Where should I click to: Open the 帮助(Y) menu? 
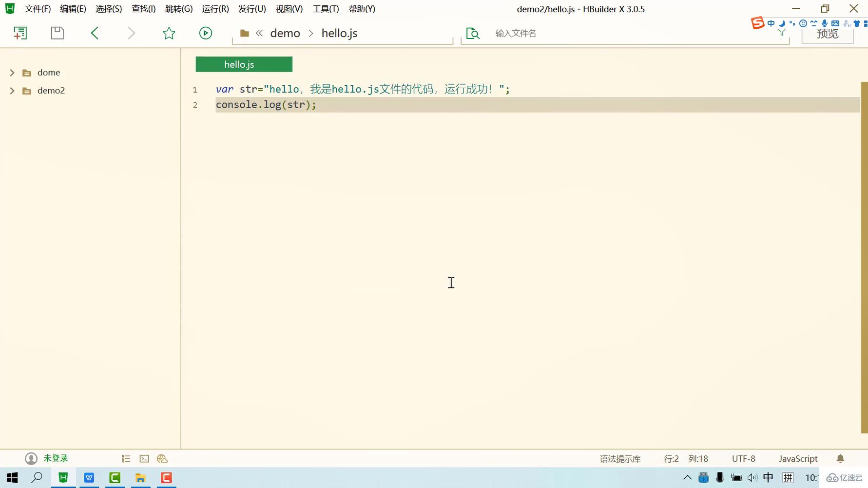click(362, 9)
